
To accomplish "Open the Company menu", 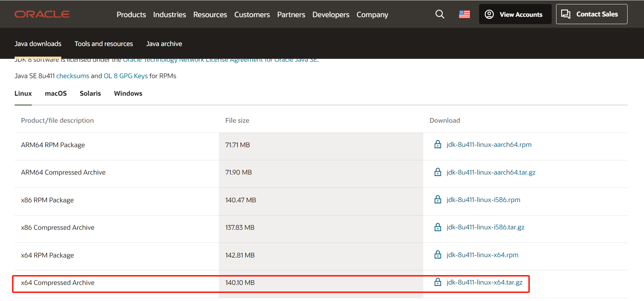I will click(x=372, y=15).
